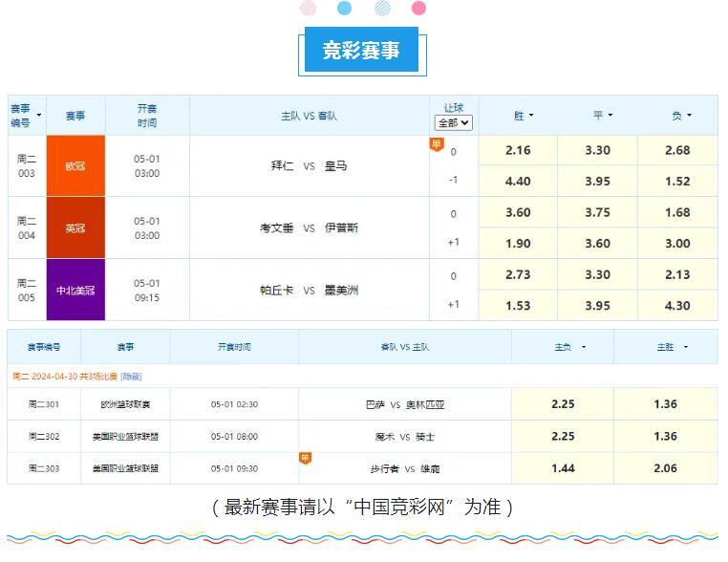Screen dimensions: 728x562
Task: Pick 2.25 主负 odds for 巴萨 VS 奥林匹亚
Action: [563, 404]
